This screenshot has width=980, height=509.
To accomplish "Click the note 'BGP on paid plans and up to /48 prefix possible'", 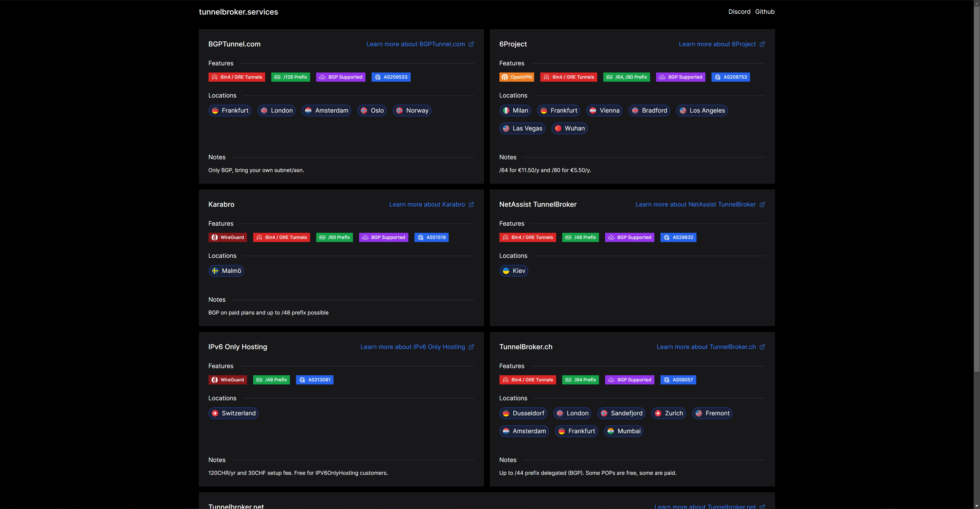I will 268,313.
